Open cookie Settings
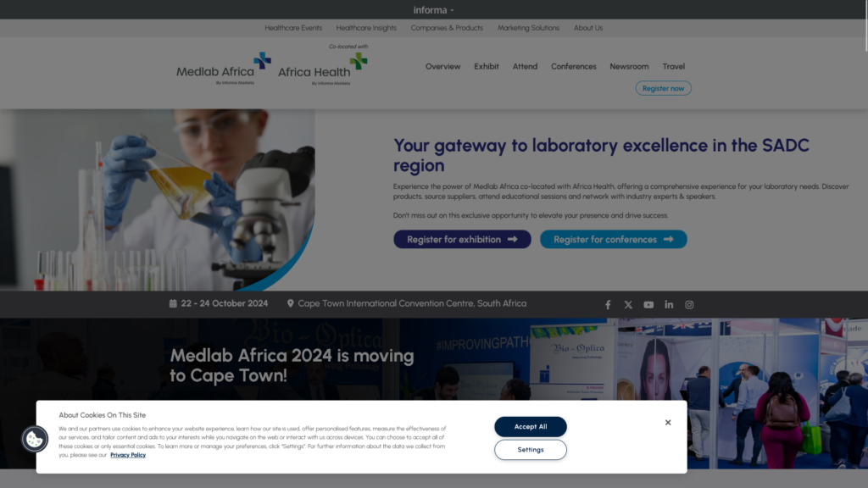This screenshot has width=868, height=488. 531,450
